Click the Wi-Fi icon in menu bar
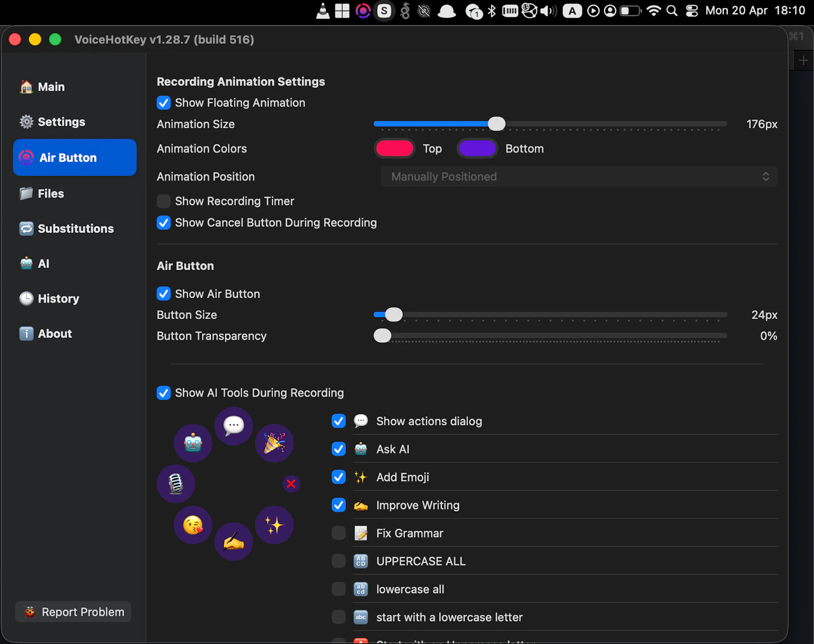The image size is (814, 644). click(654, 11)
